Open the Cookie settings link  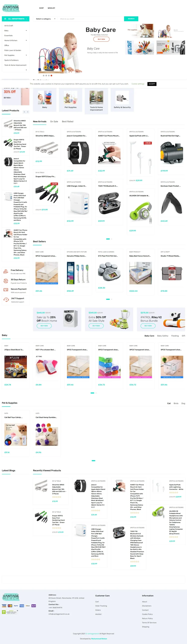(138, 84)
